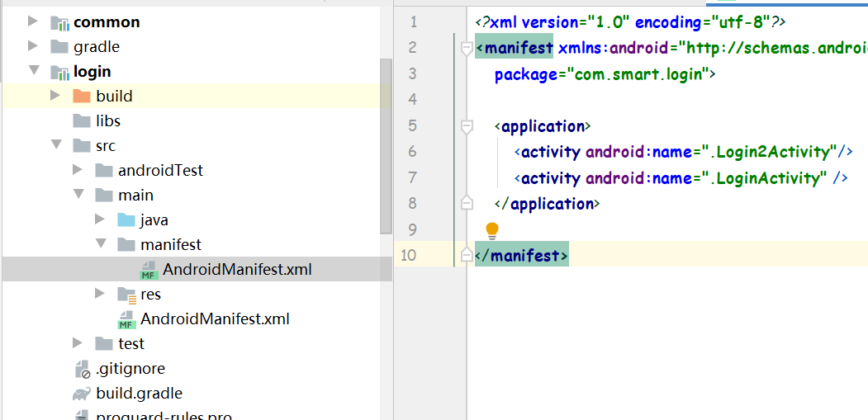Screen dimensions: 868x420
Task: Collapse the login module
Action: coord(34,71)
